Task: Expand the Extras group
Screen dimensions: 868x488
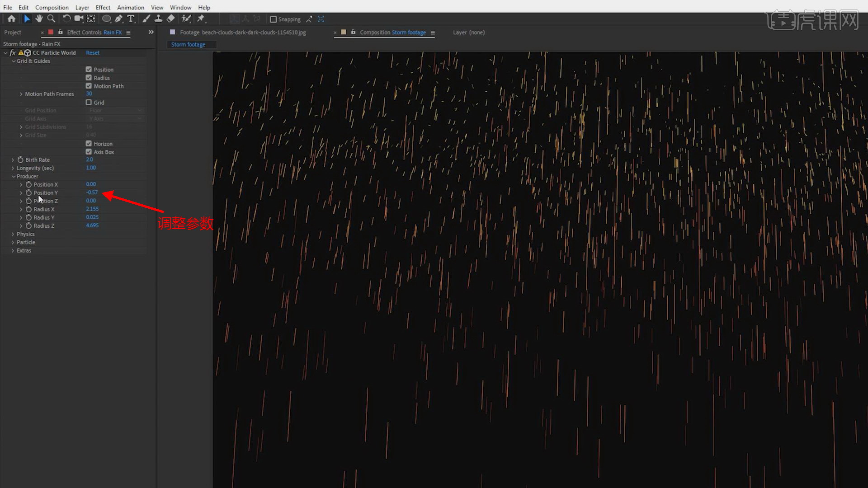Action: (x=13, y=251)
